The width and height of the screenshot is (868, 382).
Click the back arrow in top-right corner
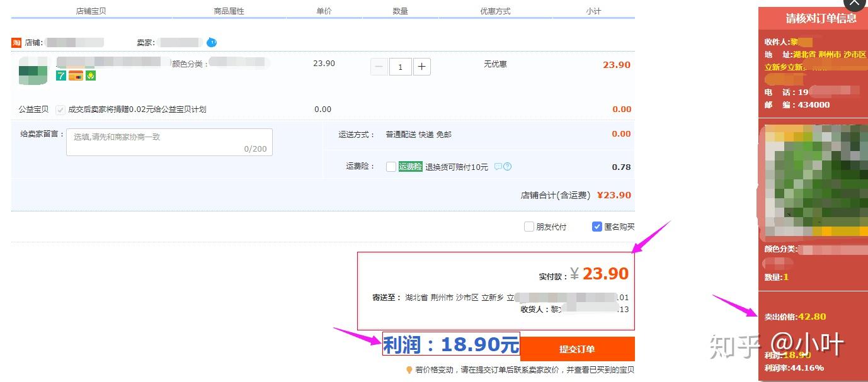click(854, 4)
